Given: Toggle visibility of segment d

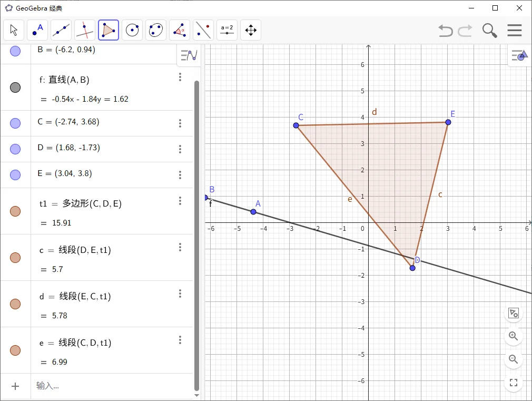Looking at the screenshot, I should 15,304.
